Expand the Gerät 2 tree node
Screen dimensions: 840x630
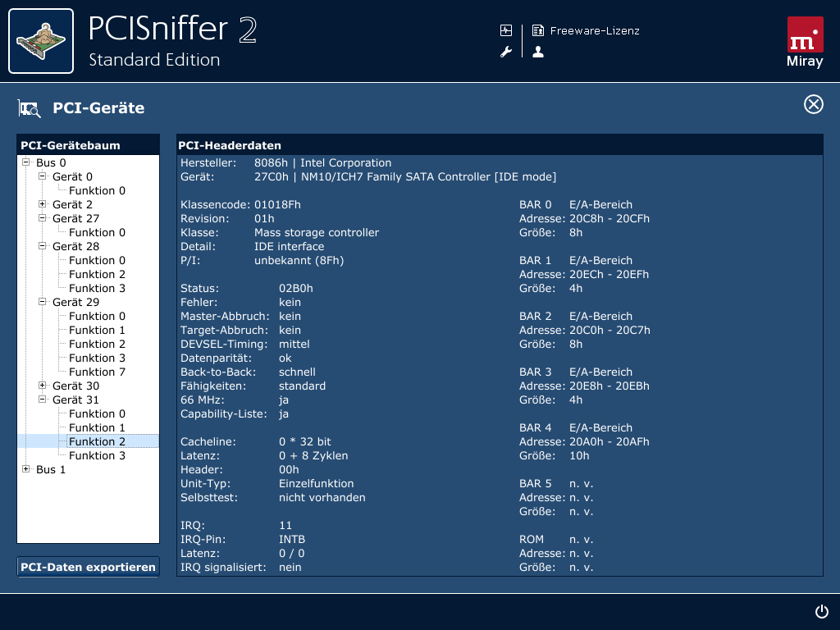click(42, 204)
